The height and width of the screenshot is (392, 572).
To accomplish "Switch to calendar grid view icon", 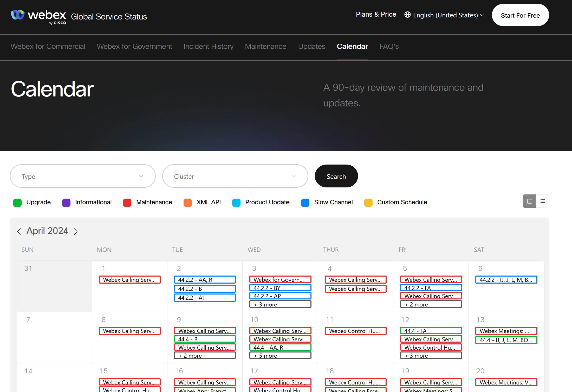I will click(529, 201).
